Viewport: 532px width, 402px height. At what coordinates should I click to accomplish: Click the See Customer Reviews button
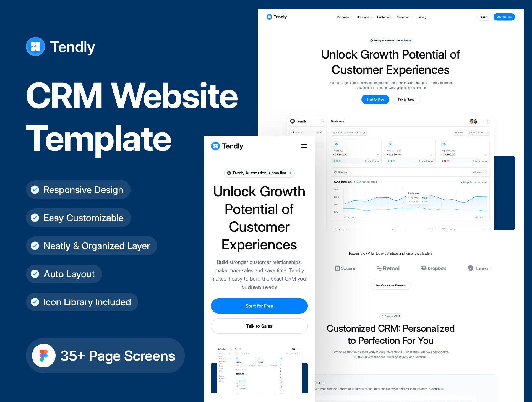tap(390, 285)
